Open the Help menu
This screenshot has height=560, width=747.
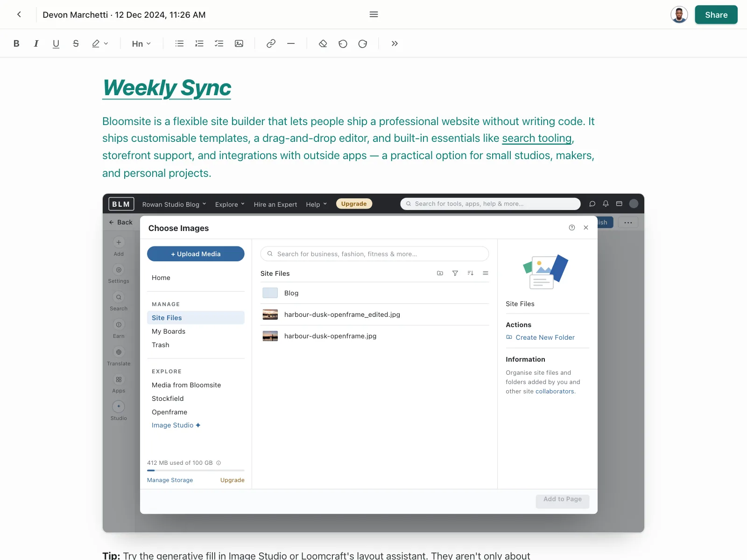pyautogui.click(x=317, y=204)
